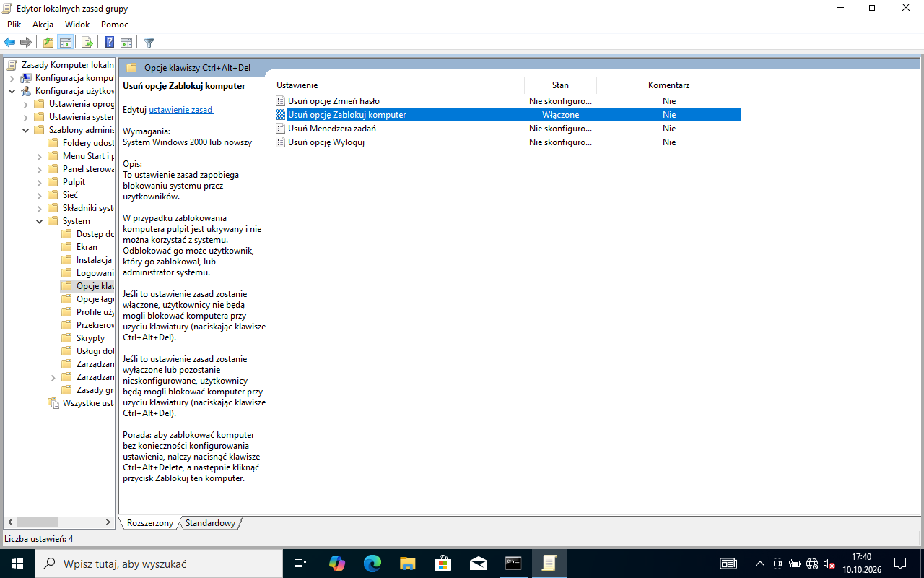The image size is (924, 578).
Task: Open the Plik menu
Action: [14, 25]
